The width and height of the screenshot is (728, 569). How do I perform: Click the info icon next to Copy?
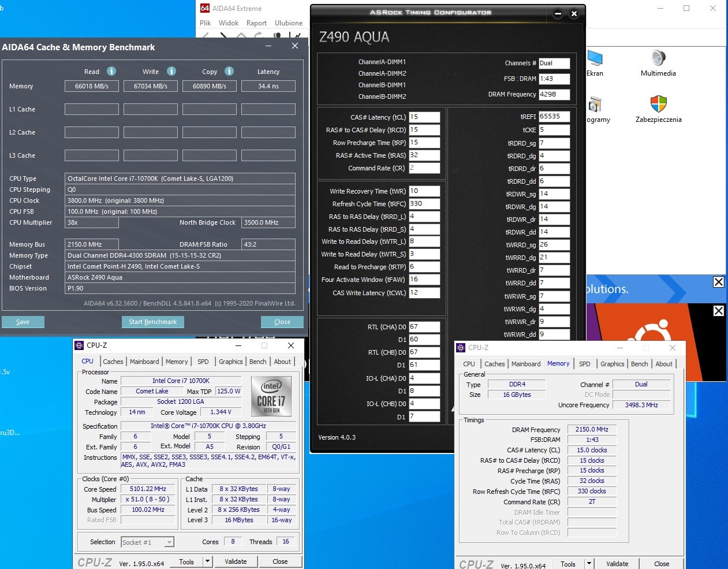229,71
